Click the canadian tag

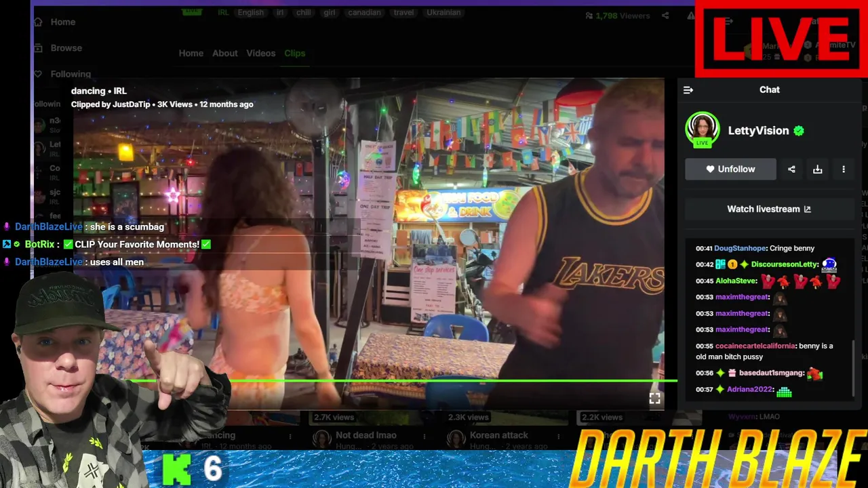tap(366, 12)
